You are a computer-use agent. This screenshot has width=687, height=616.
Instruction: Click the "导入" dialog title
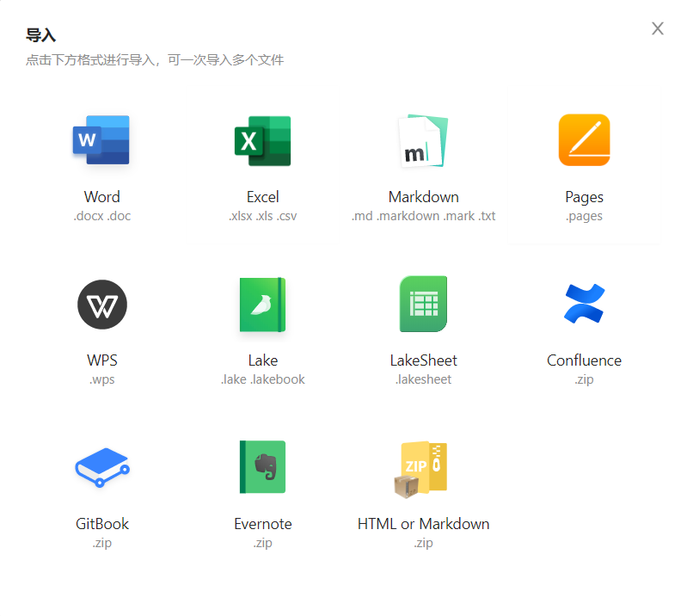[x=40, y=35]
